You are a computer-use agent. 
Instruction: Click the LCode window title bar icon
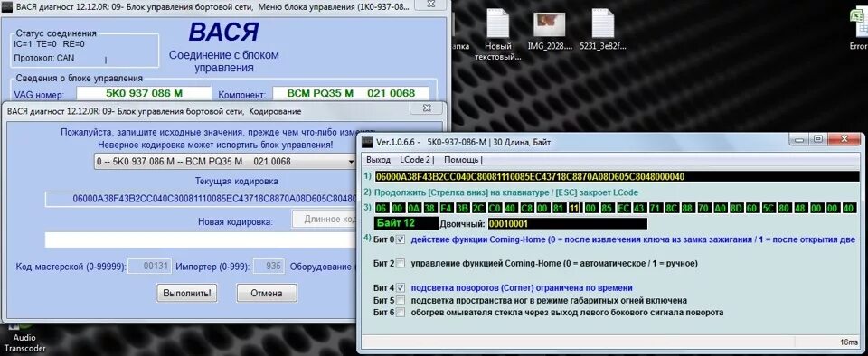(x=366, y=142)
